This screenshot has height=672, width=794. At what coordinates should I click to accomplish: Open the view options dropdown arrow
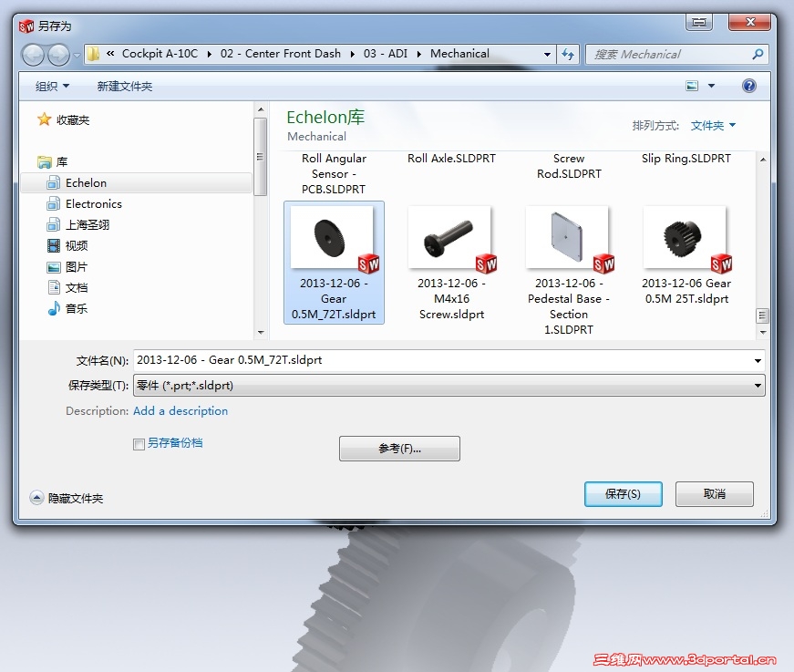click(x=711, y=86)
